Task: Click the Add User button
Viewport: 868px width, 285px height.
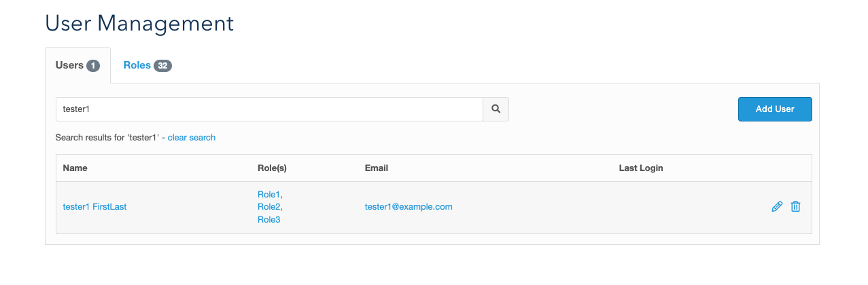Action: (x=775, y=109)
